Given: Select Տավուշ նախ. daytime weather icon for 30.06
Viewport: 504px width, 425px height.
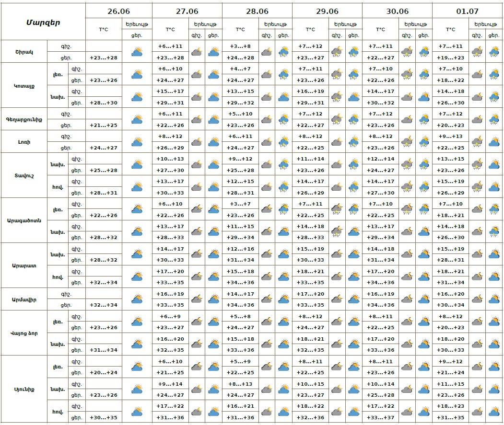Looking at the screenshot, I should click(x=423, y=164).
